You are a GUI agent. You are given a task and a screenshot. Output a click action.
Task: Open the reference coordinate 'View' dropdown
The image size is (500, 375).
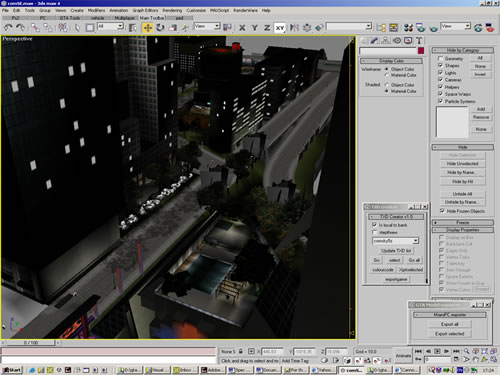point(217,26)
